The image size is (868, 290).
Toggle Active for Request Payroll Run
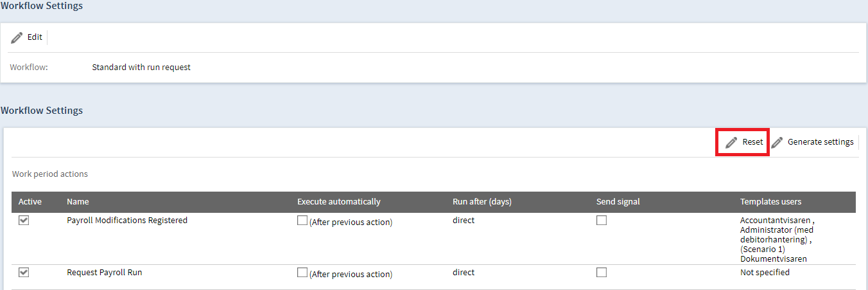click(24, 273)
